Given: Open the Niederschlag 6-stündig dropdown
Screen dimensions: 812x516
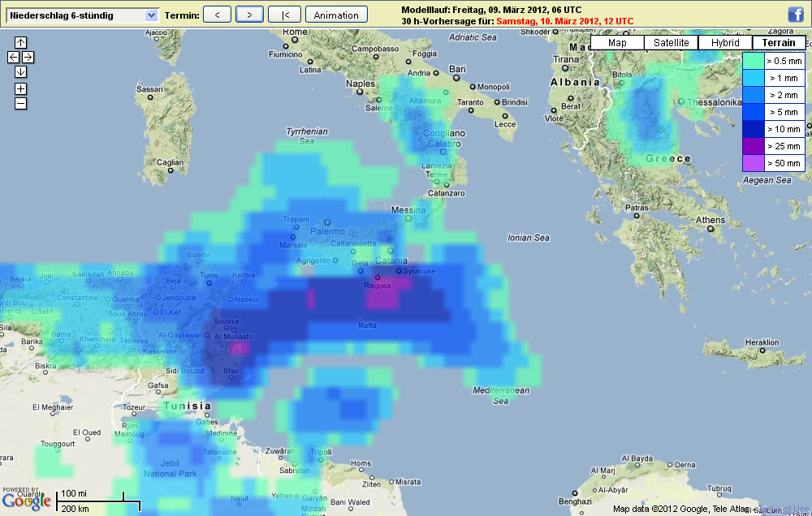Looking at the screenshot, I should [x=82, y=15].
